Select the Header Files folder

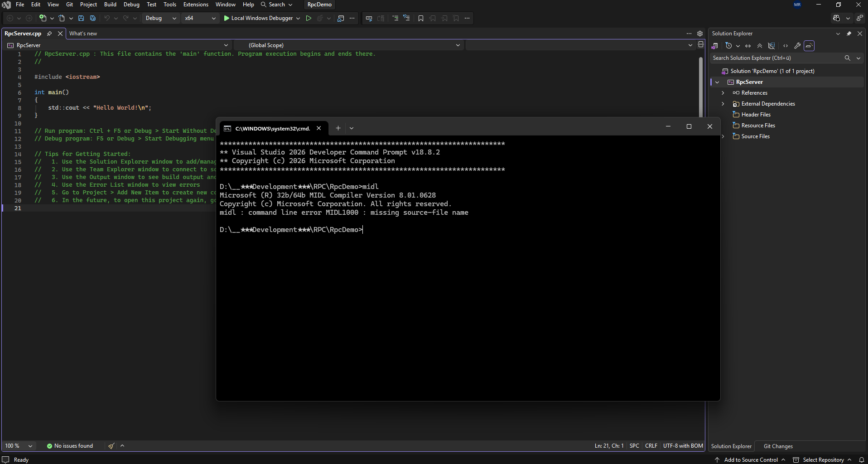click(x=756, y=115)
